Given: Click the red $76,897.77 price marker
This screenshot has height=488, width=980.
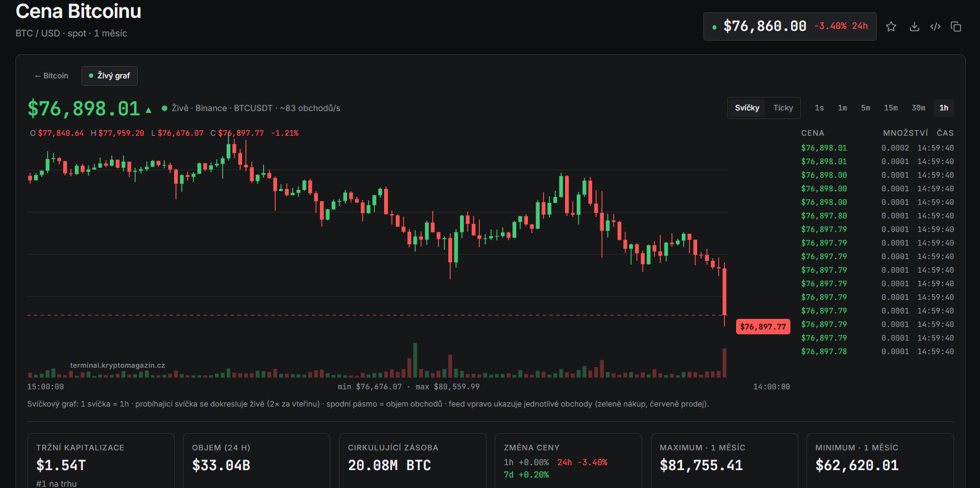Looking at the screenshot, I should pos(763,327).
